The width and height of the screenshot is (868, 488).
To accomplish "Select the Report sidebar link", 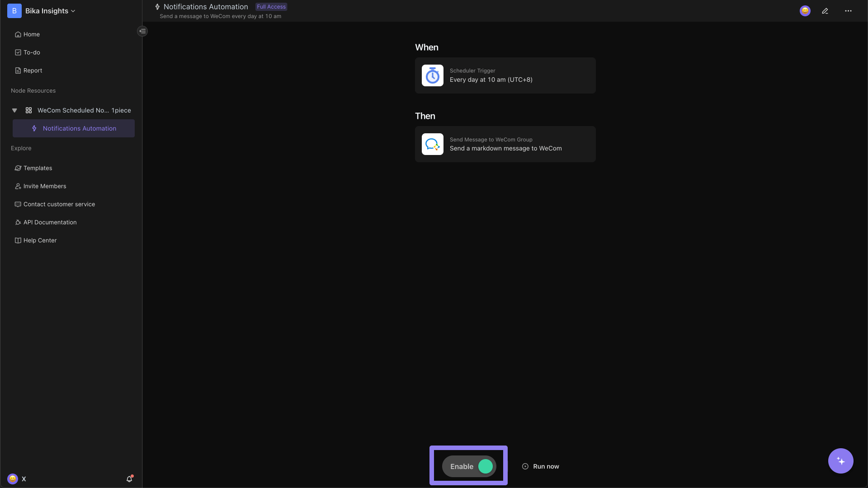I will pyautogui.click(x=33, y=71).
